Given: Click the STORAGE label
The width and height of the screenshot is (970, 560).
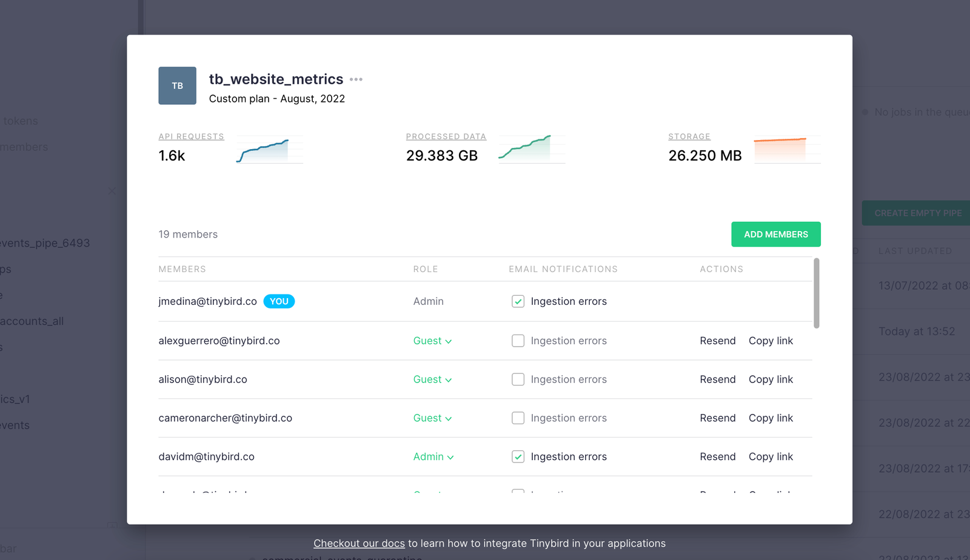Looking at the screenshot, I should pos(689,136).
